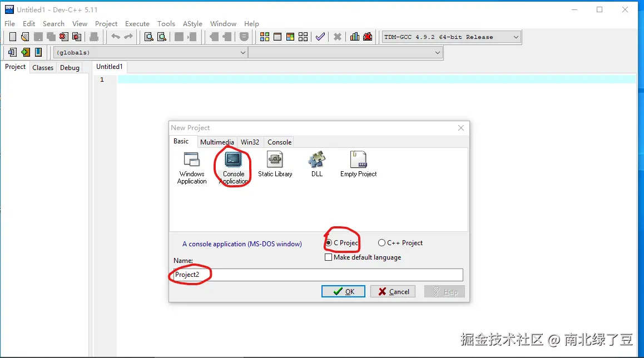Open the File menu

click(9, 24)
